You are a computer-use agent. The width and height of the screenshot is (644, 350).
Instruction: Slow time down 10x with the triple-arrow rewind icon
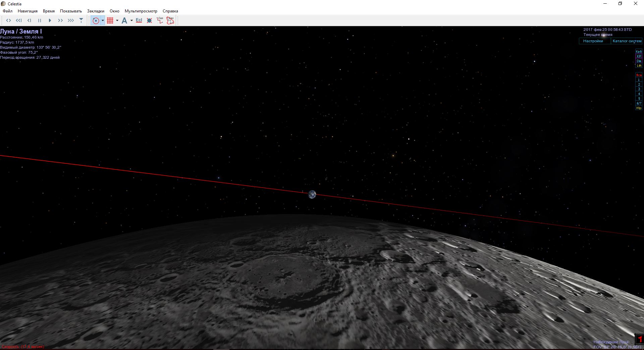[x=19, y=20]
